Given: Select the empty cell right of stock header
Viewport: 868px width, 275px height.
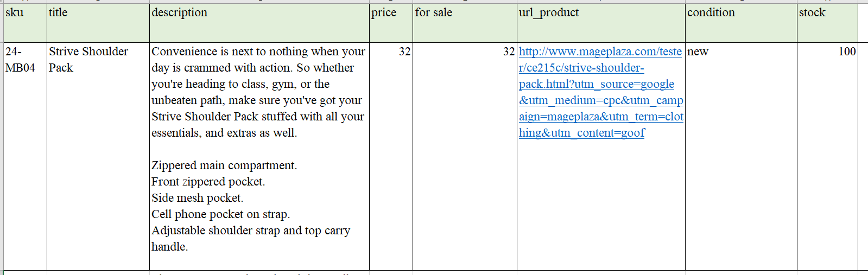Looking at the screenshot, I should pyautogui.click(x=863, y=23).
